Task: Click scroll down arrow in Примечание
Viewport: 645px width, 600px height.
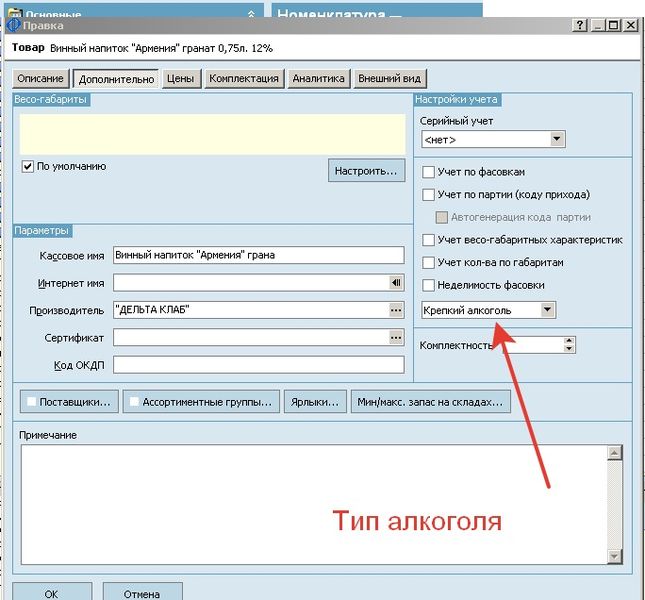Action: (614, 556)
